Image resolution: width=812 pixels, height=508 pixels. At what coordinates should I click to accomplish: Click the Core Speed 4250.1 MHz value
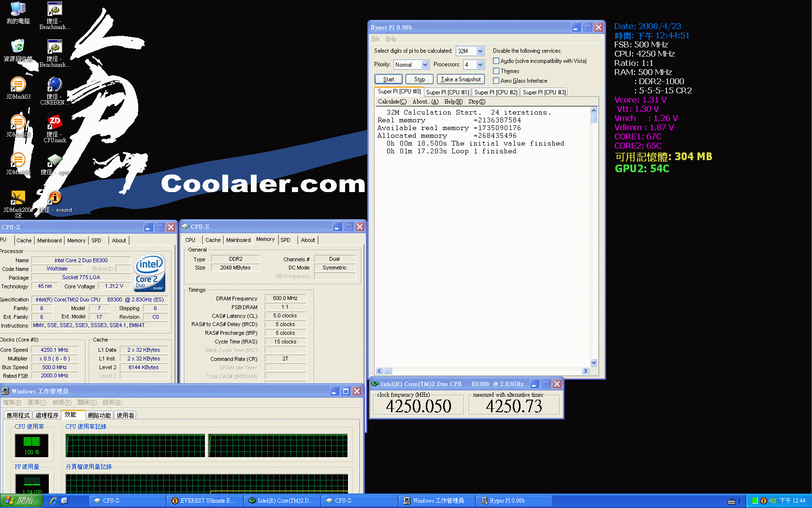point(55,350)
